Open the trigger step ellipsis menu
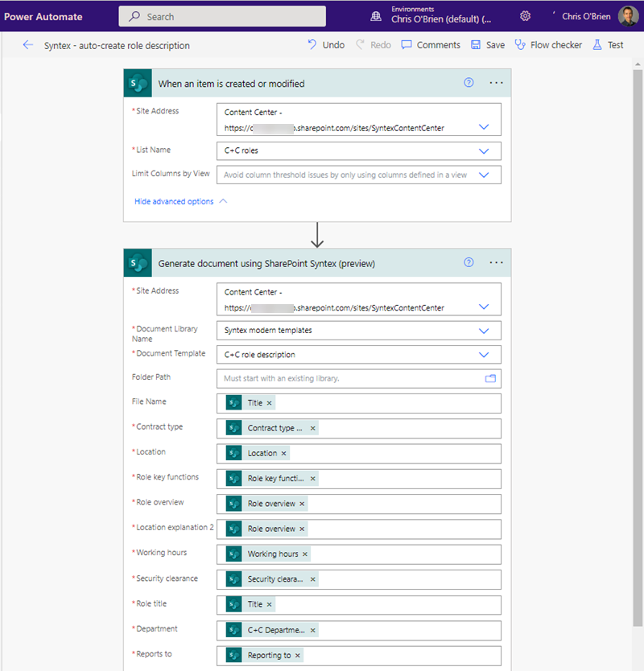Viewport: 644px width, 671px height. (496, 83)
